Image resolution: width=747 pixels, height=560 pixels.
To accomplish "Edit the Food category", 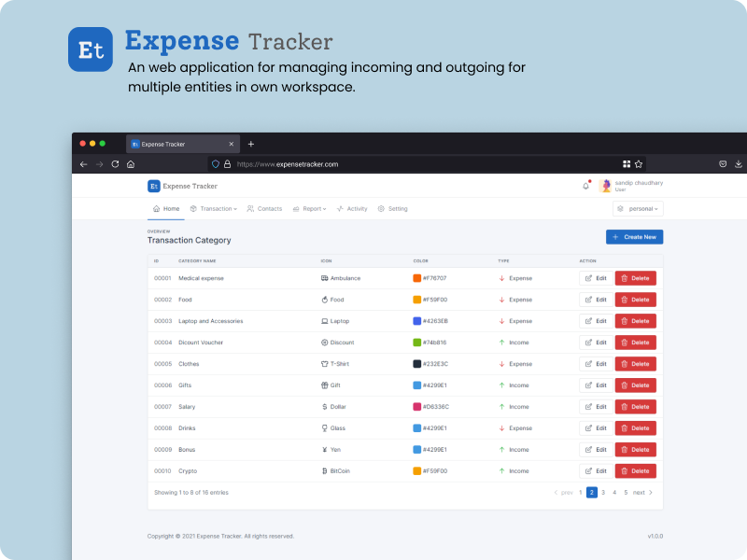I will pos(595,300).
